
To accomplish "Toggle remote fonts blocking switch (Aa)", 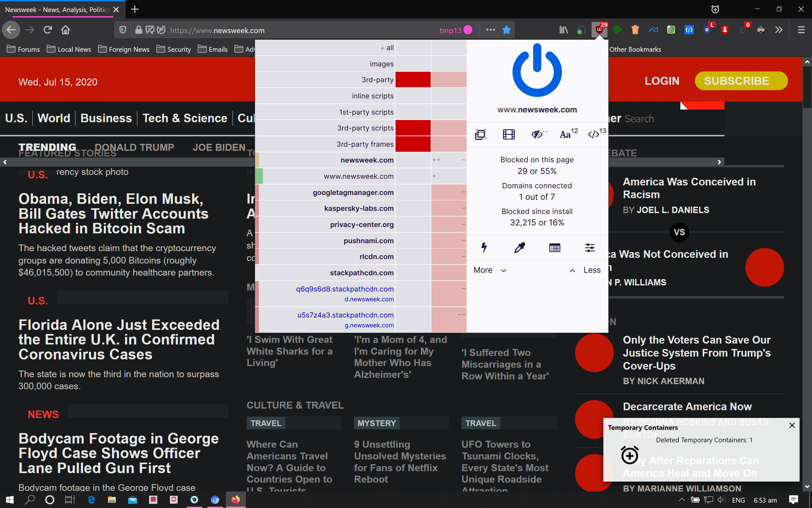I will click(568, 134).
